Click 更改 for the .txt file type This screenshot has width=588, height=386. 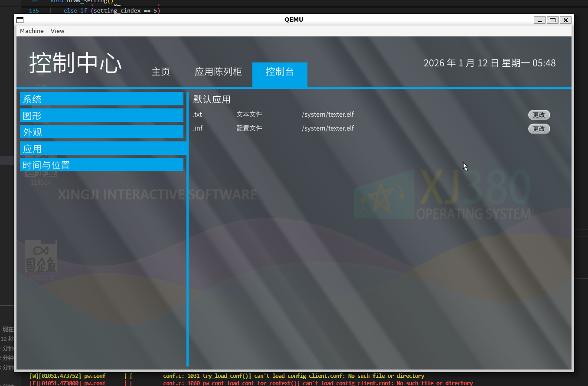[539, 115]
